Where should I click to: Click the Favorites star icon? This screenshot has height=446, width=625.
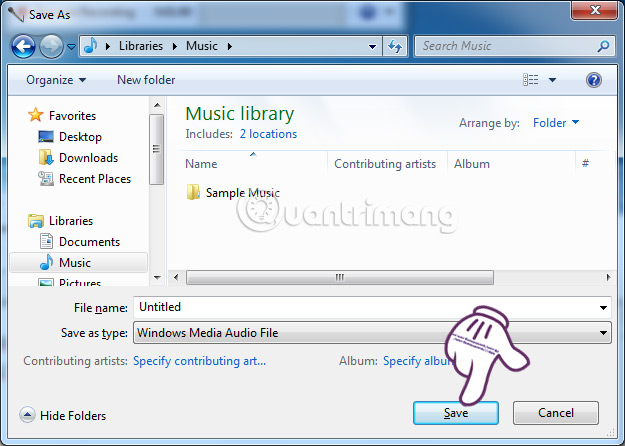tap(35, 115)
